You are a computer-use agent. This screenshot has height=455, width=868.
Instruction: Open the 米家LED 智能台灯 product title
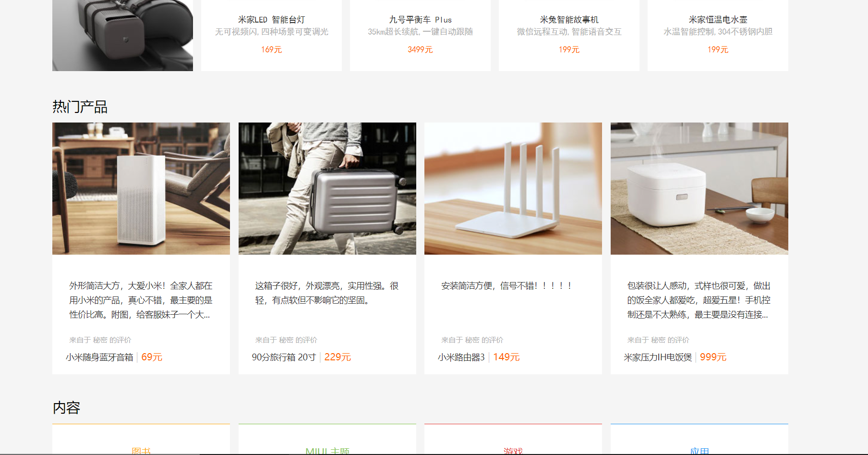[271, 20]
